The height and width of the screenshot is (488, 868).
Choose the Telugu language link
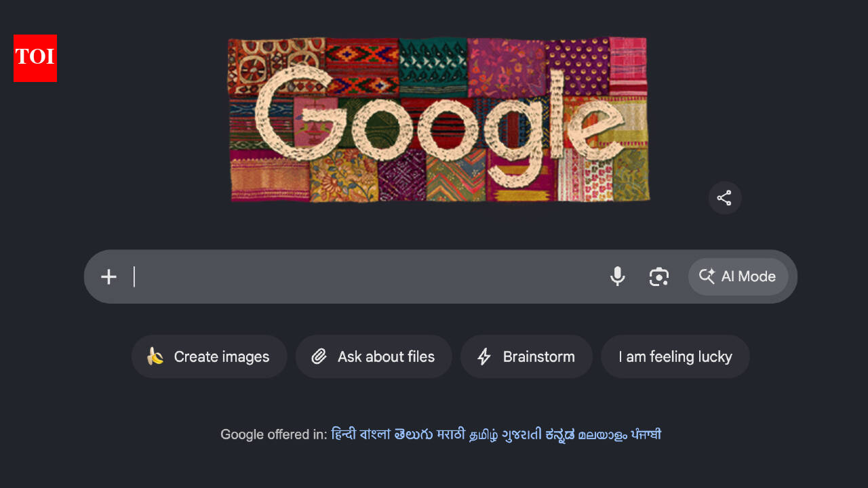click(414, 434)
